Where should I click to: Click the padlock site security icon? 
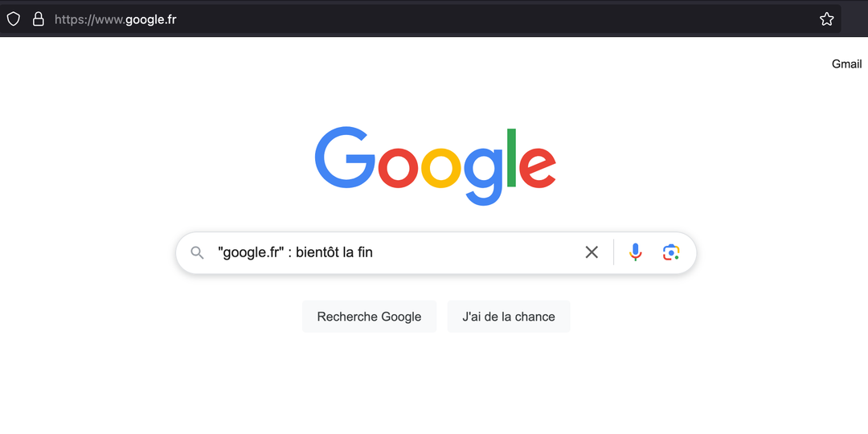(38, 19)
